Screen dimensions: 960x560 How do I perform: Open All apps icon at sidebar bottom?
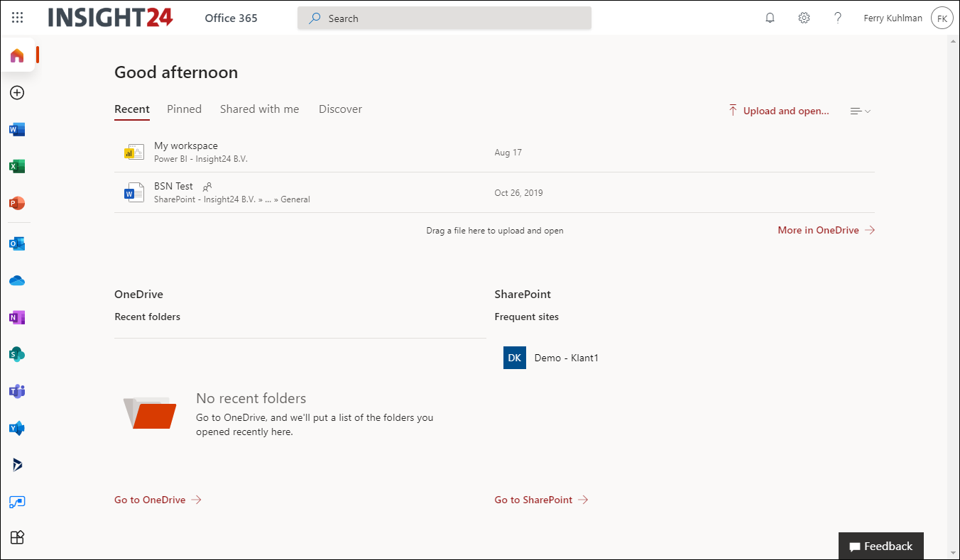pyautogui.click(x=18, y=537)
